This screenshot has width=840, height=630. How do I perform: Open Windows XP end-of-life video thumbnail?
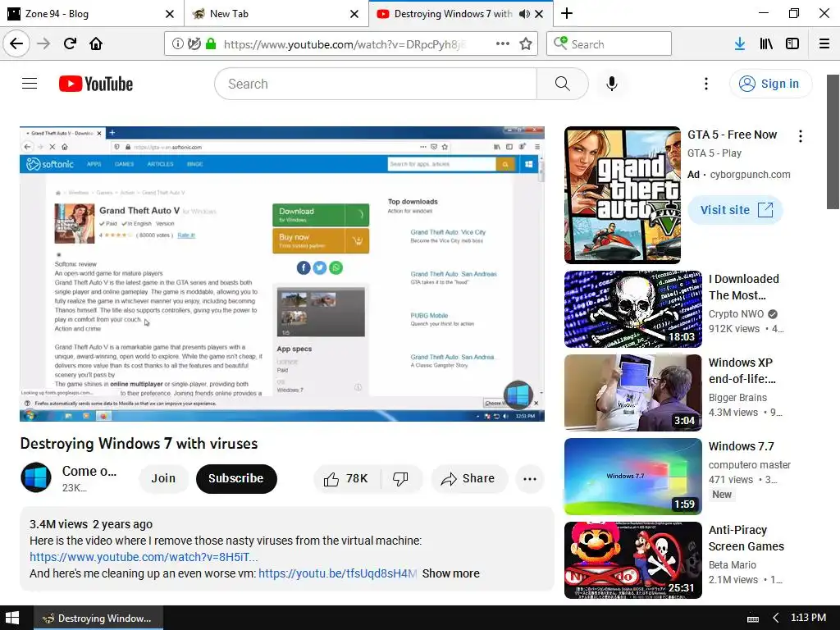[x=633, y=393]
